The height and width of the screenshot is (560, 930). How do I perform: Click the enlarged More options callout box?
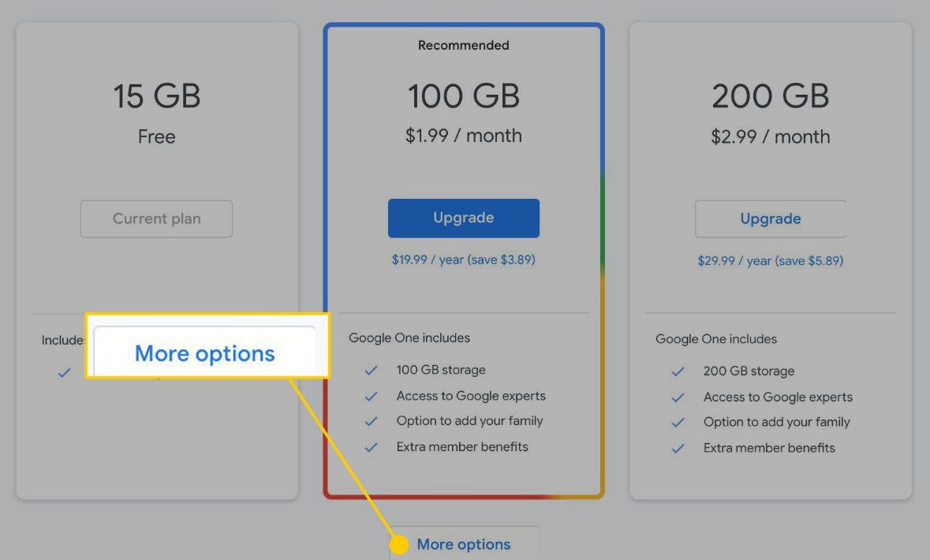(205, 353)
